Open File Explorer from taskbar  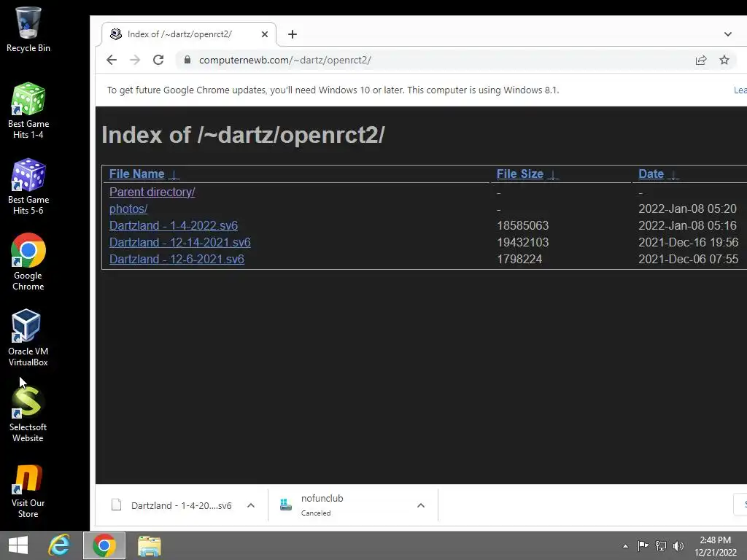[149, 545]
